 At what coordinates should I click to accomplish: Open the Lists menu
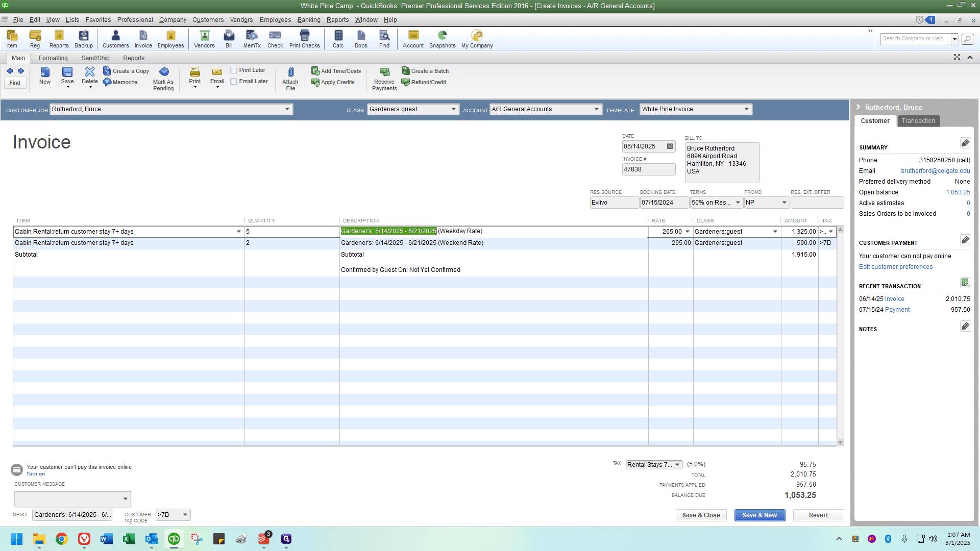(x=72, y=20)
